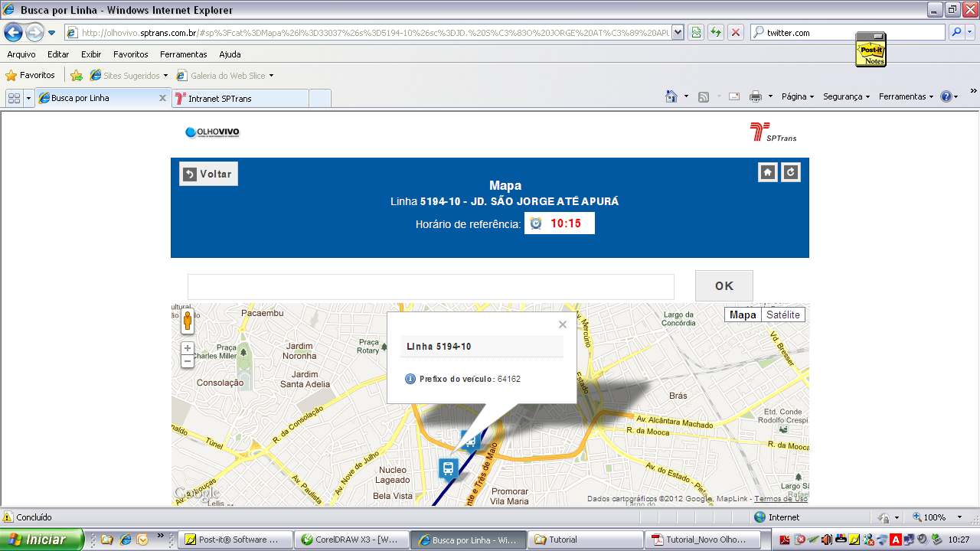Screen dimensions: 980x551
Task: Open Sites Sugeridos dropdown
Action: click(x=129, y=76)
